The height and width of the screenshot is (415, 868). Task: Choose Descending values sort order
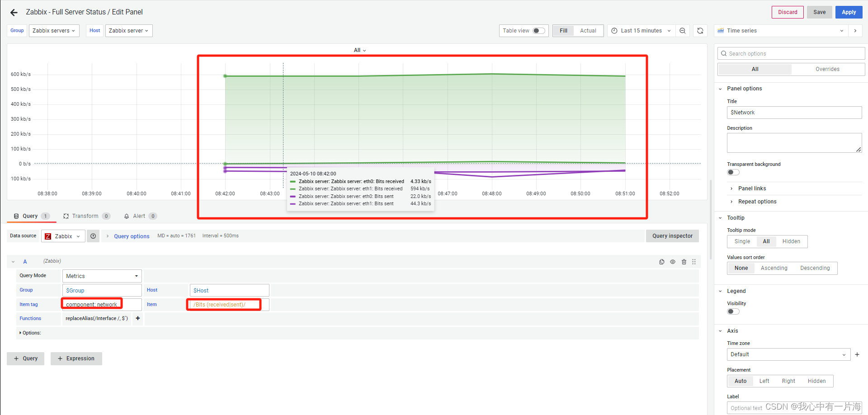(x=815, y=268)
